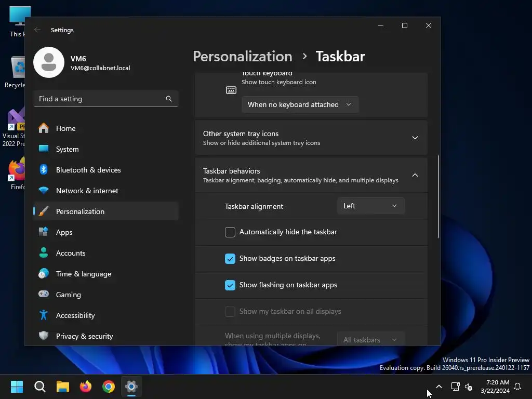The width and height of the screenshot is (532, 399).
Task: Click the muted volume tray icon
Action: pos(469,387)
